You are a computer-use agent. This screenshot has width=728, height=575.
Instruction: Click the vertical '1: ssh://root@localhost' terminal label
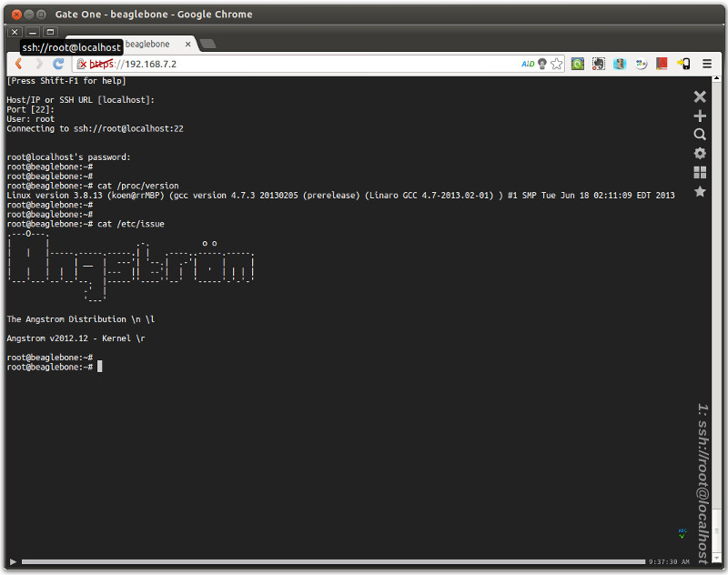click(x=703, y=484)
